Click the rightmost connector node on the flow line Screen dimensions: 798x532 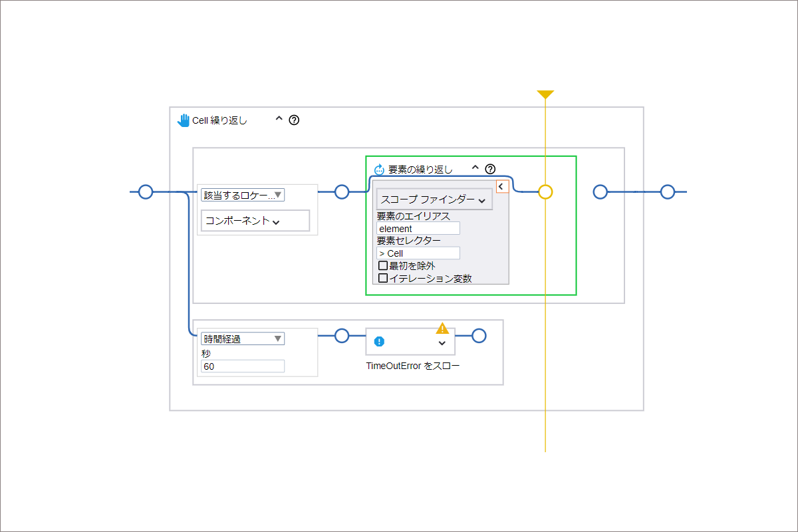pos(668,192)
